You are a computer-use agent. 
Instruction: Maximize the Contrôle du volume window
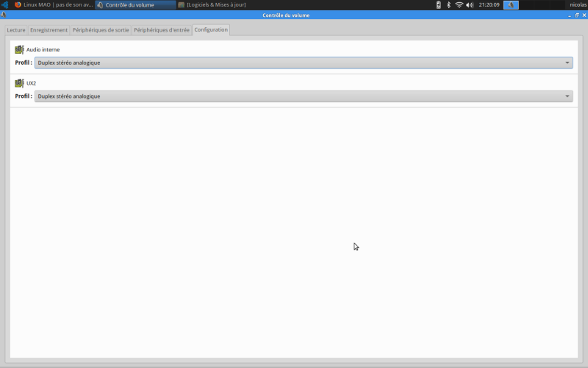point(577,15)
